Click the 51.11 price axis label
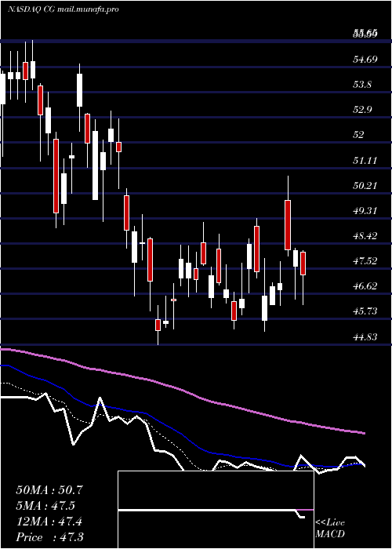392x549 pixels. pyautogui.click(x=365, y=160)
